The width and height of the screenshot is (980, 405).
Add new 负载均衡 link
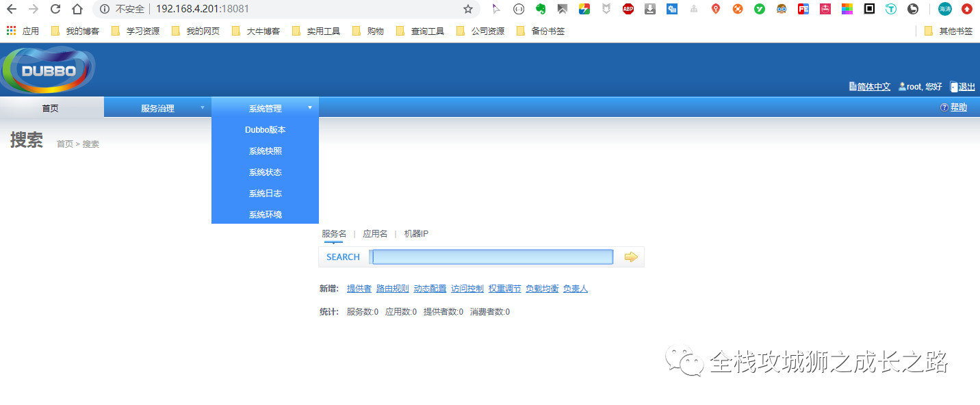[x=542, y=289]
